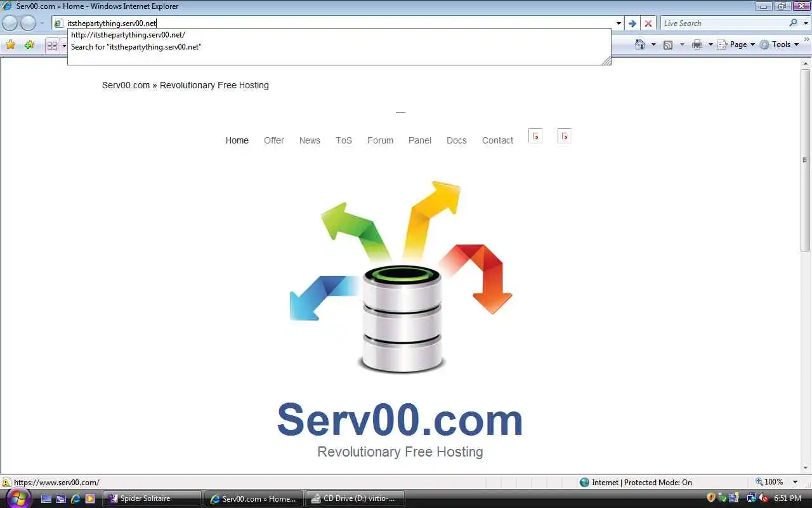This screenshot has height=508, width=812.
Task: Expand the Print options dropdown arrow
Action: (x=710, y=44)
